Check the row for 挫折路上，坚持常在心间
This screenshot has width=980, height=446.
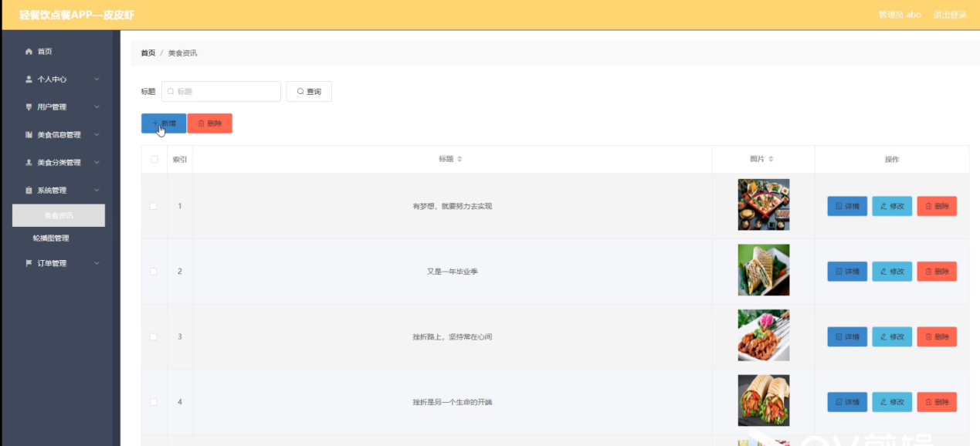click(154, 337)
